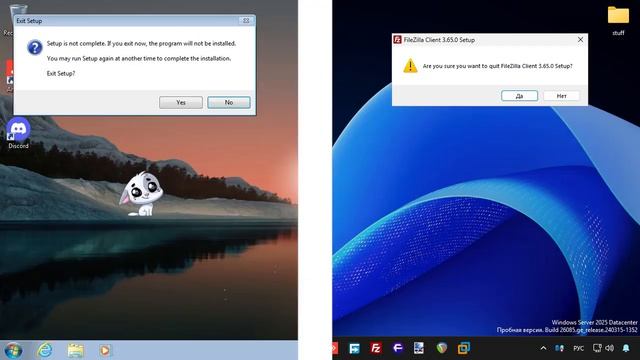Open the stuff folder on the desktop
This screenshot has width=640, height=360.
(x=618, y=20)
